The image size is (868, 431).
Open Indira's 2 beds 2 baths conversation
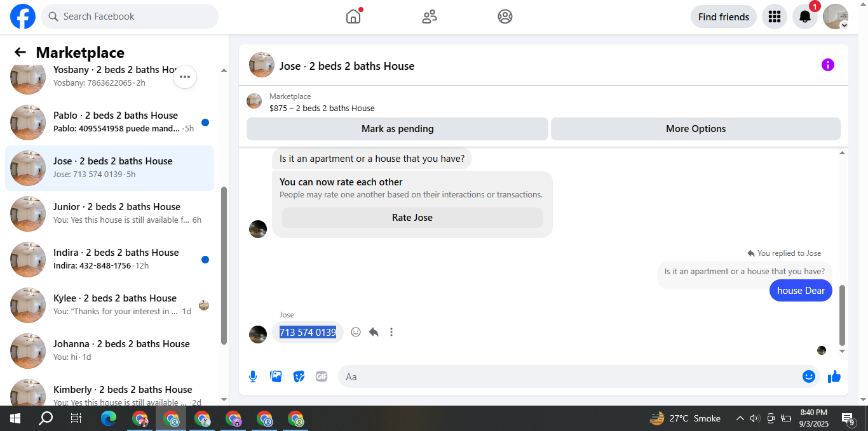coord(109,259)
